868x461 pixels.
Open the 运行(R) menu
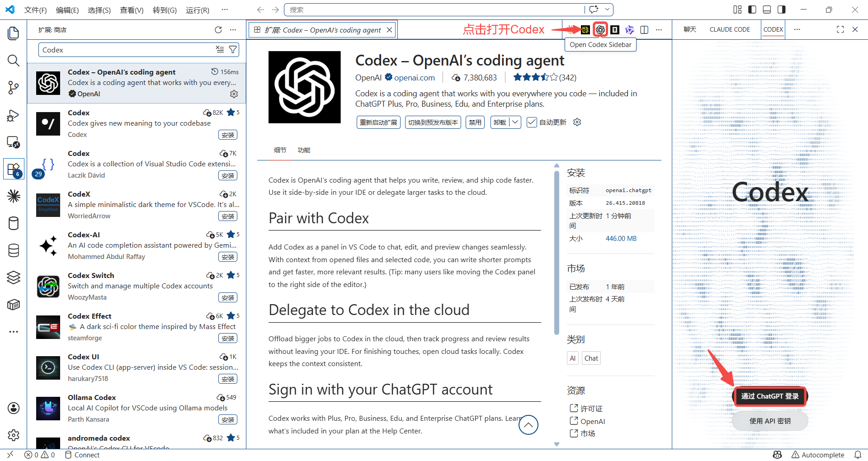click(198, 10)
